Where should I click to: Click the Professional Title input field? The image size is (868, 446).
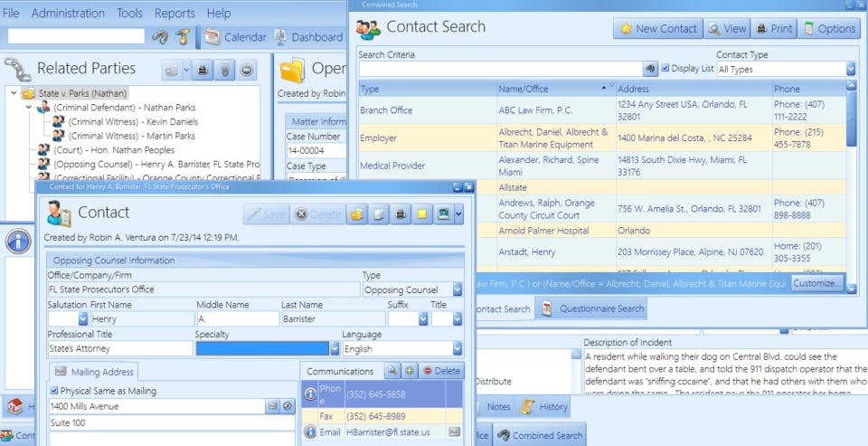click(120, 348)
